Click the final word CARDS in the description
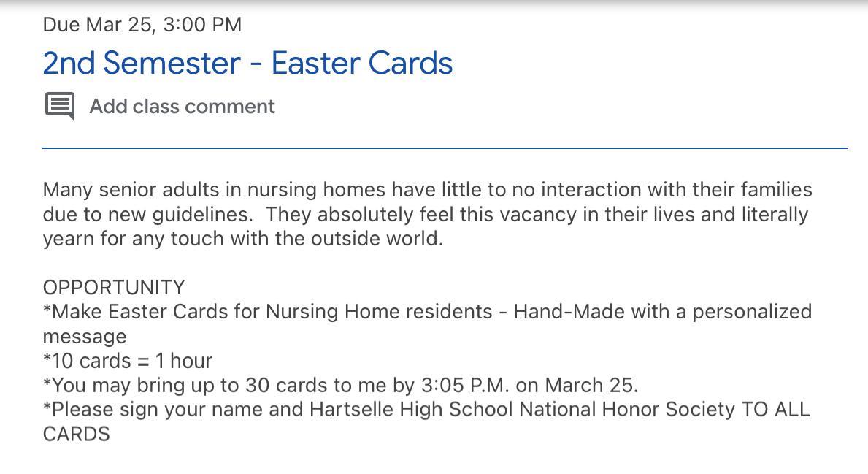Viewport: 868px width, 474px height. point(77,434)
